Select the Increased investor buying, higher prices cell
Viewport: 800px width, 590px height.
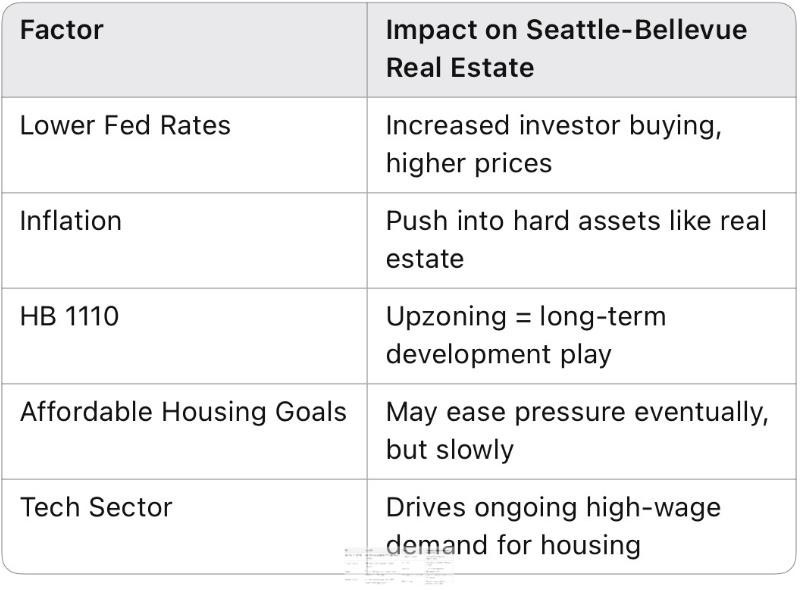pos(582,145)
